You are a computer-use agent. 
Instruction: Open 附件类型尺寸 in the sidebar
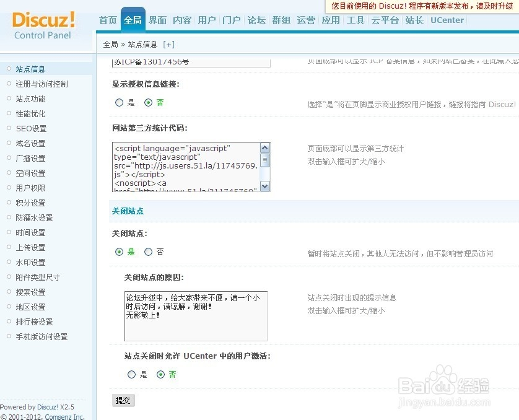click(38, 277)
